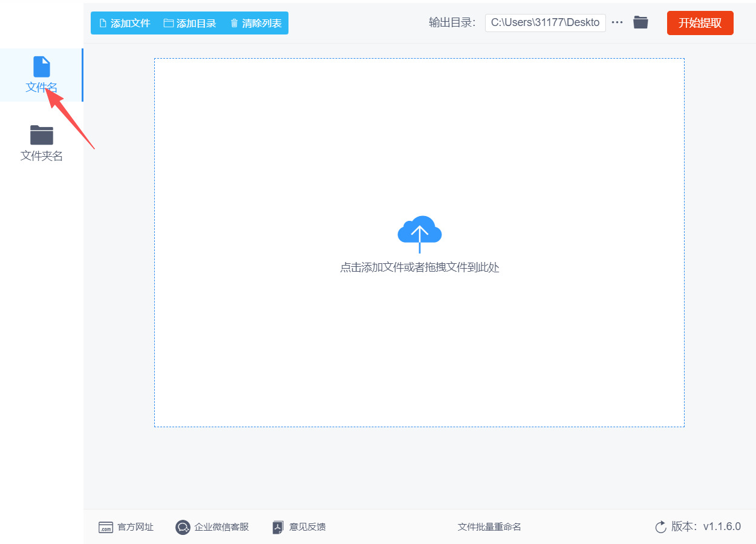The height and width of the screenshot is (544, 756).
Task: Click the .com icon beside 官方网址
Action: [x=105, y=527]
